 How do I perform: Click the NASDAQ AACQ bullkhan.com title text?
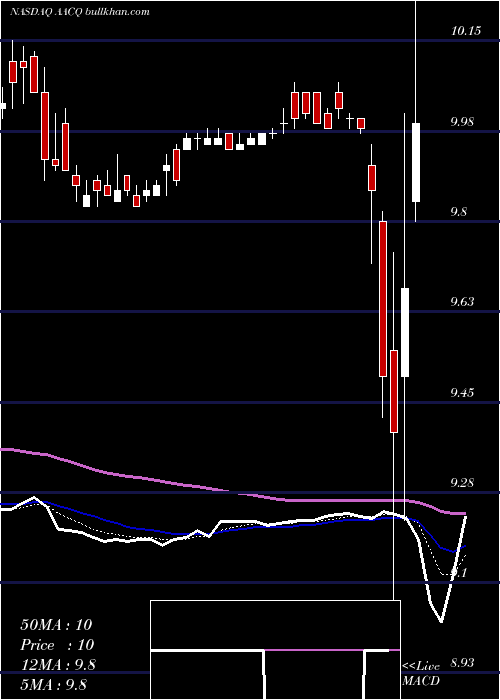(80, 12)
